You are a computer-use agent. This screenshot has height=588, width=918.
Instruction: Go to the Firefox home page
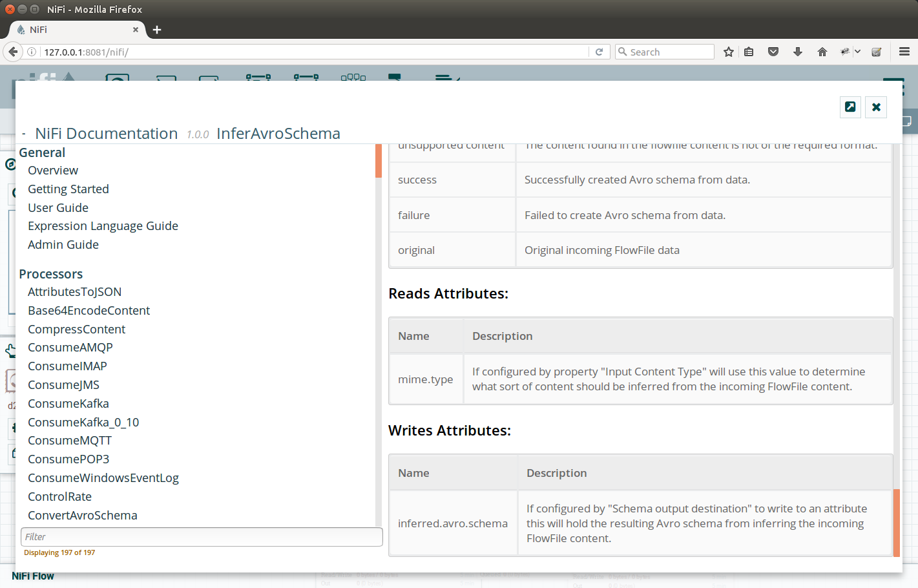[822, 52]
